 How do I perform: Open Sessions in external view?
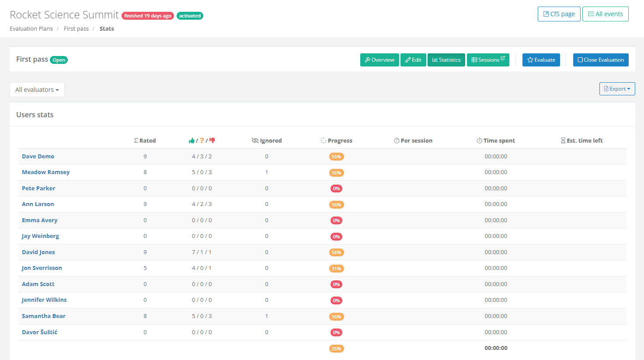pos(488,60)
